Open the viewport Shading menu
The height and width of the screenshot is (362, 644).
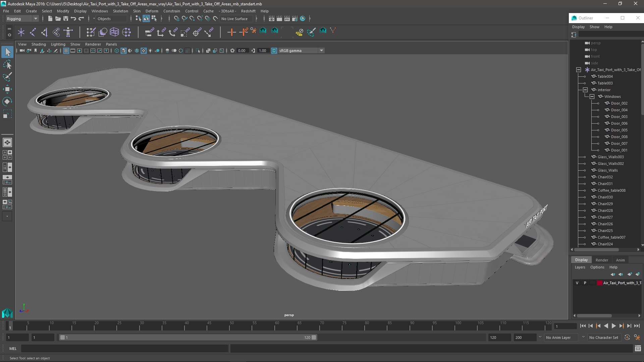(x=39, y=44)
